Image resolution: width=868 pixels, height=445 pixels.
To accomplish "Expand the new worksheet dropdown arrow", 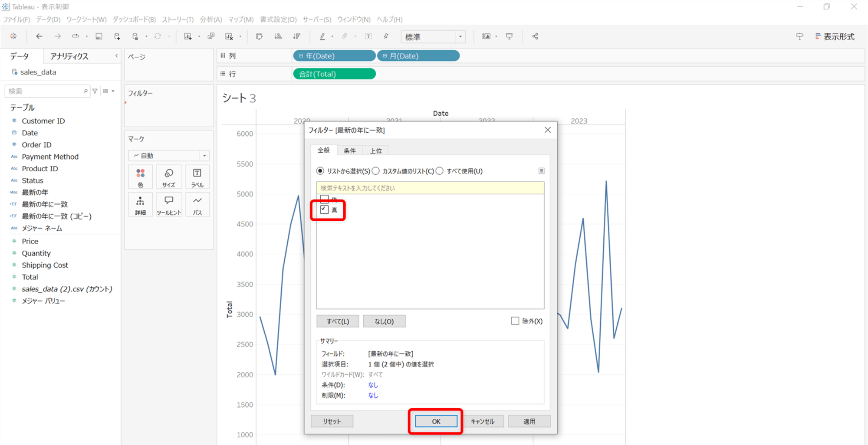I will [199, 36].
